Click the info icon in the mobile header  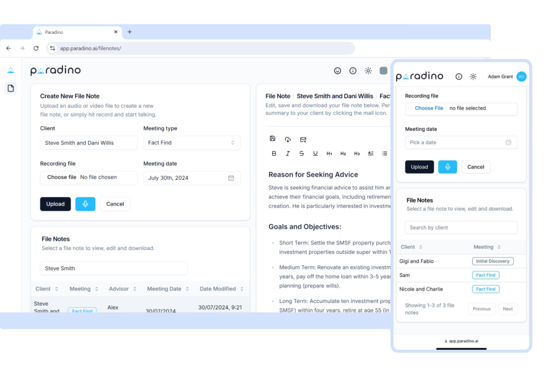[x=459, y=77]
